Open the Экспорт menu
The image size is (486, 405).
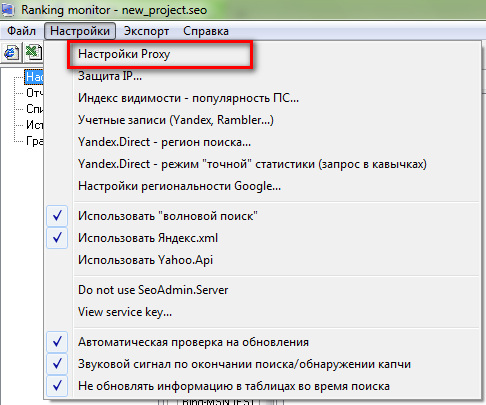click(146, 31)
